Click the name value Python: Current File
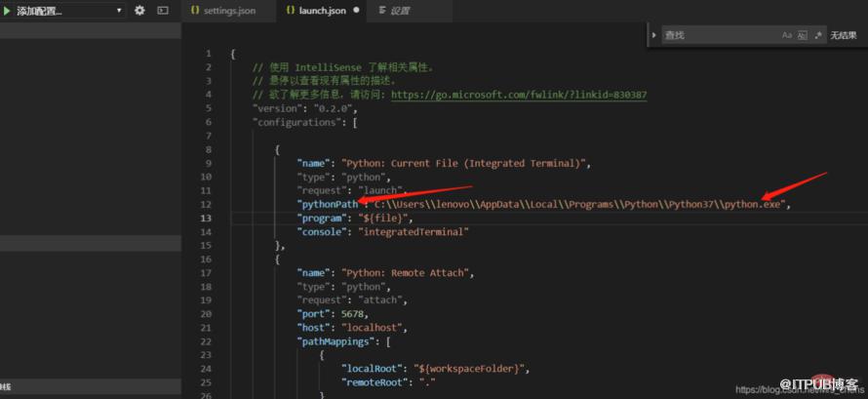Image resolution: width=868 pixels, height=399 pixels. tap(465, 163)
